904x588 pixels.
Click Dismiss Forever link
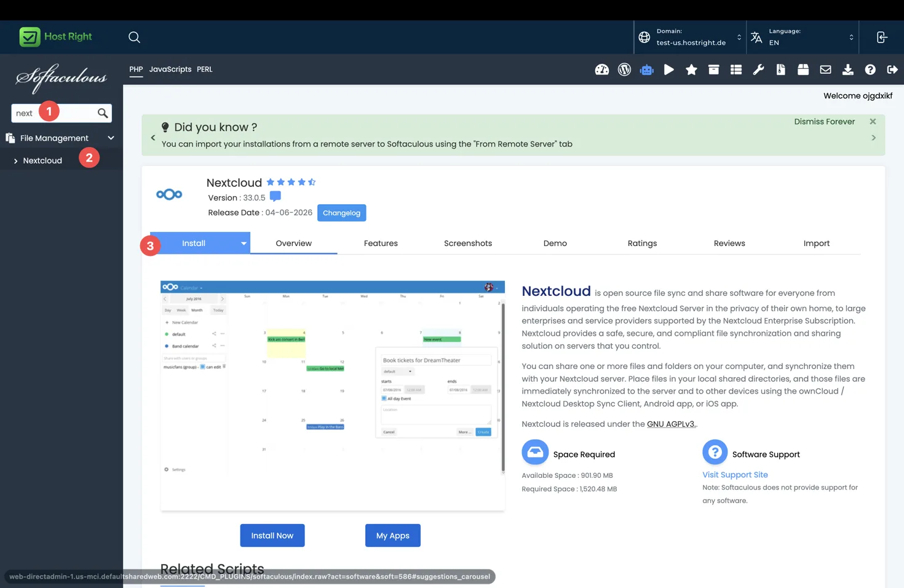(824, 122)
